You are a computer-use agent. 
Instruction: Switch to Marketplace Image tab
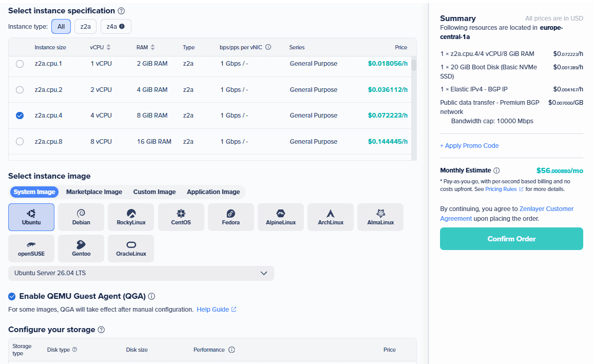click(94, 192)
